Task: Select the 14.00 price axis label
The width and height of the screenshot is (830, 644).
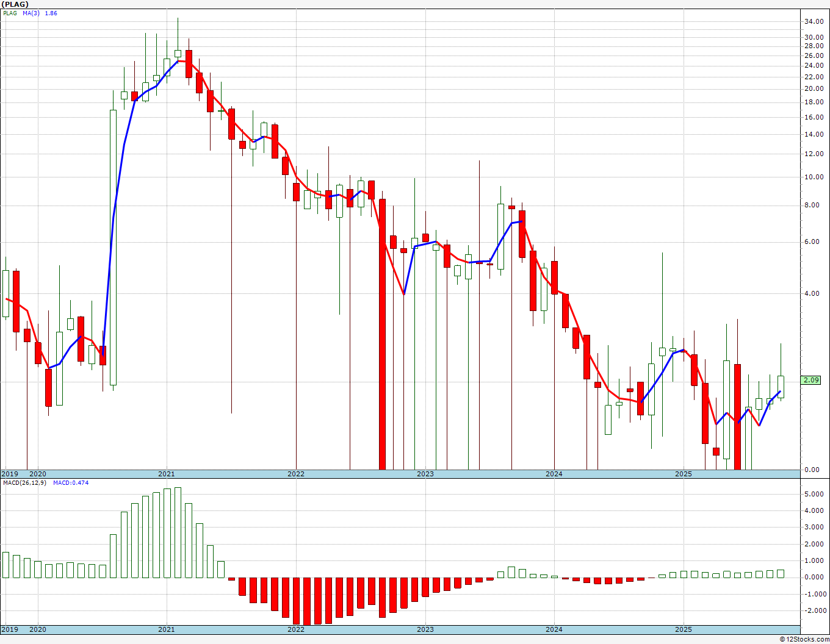Action: click(814, 134)
